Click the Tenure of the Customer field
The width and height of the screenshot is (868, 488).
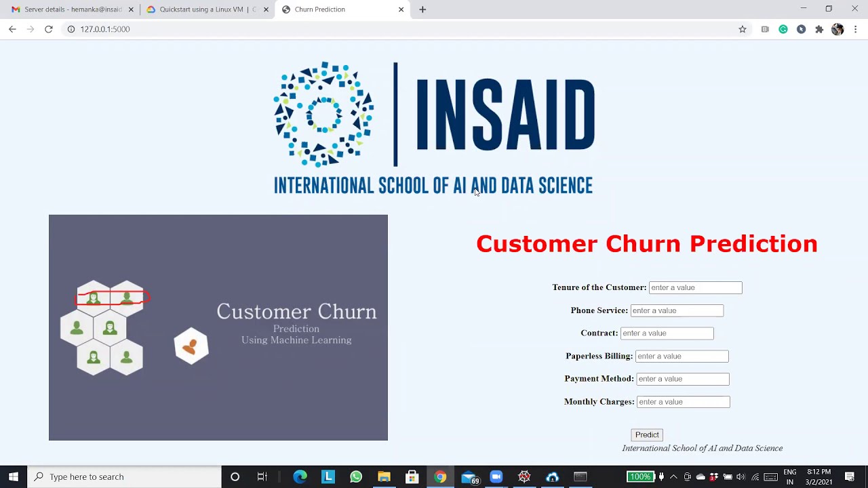(x=695, y=287)
